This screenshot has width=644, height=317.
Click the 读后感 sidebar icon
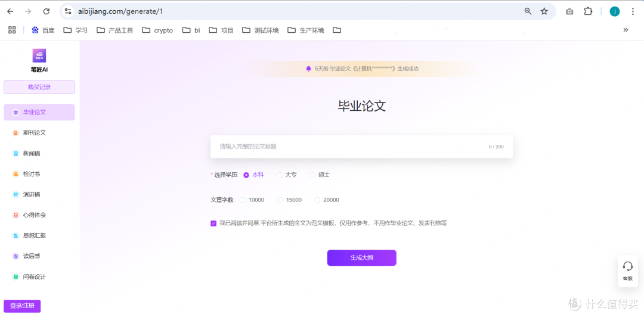point(16,256)
